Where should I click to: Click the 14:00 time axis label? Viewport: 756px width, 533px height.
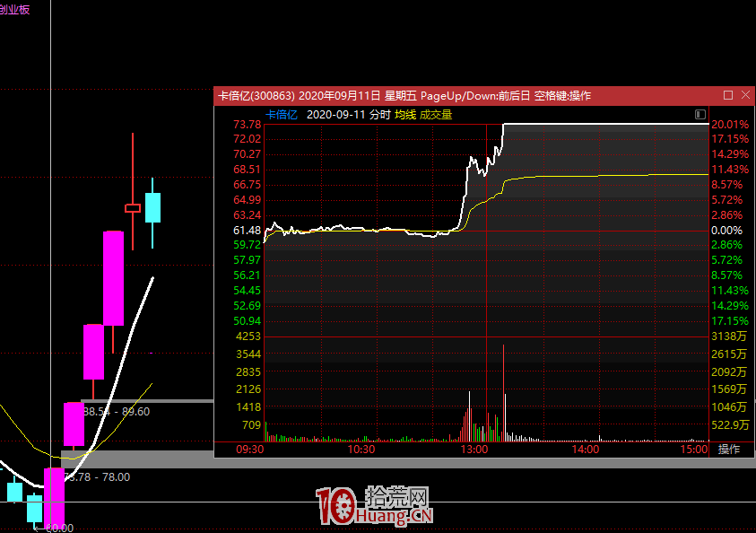click(x=586, y=450)
